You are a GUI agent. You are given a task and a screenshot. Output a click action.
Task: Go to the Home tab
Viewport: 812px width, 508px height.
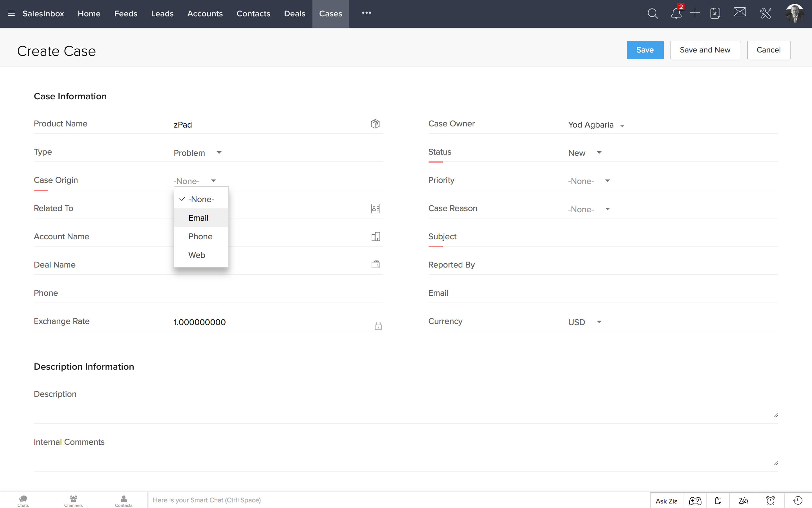coord(89,14)
